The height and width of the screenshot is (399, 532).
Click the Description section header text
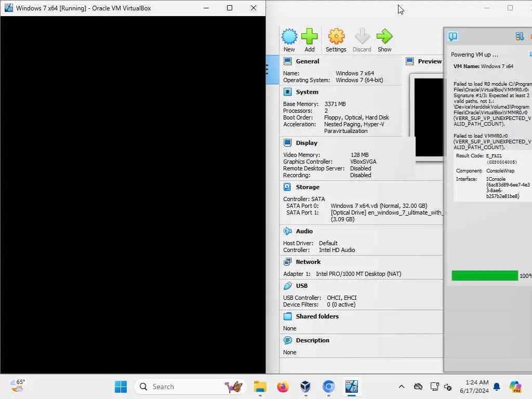(x=312, y=340)
